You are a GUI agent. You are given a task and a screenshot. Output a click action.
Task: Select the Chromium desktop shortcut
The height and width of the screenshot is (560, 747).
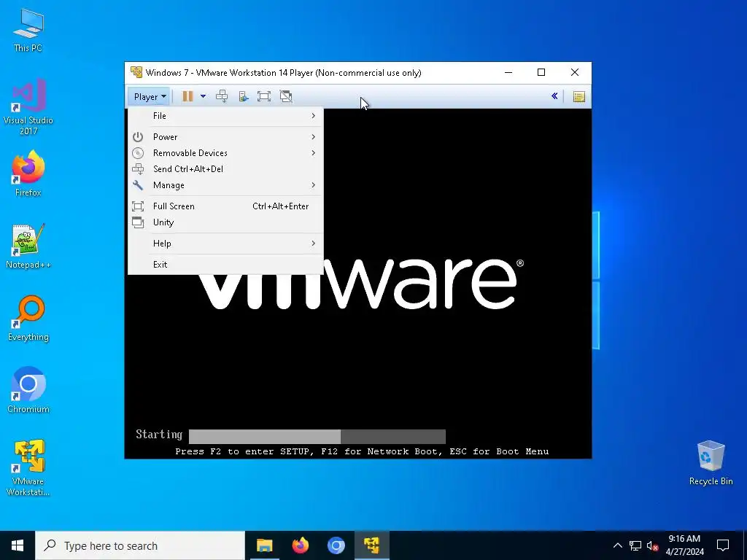(28, 390)
